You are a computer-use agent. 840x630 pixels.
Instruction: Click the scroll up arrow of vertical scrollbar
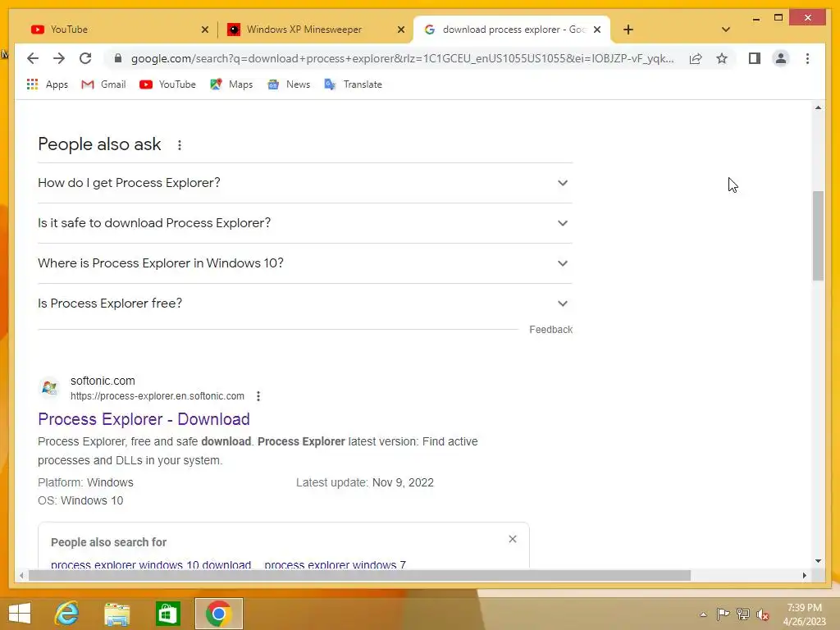tap(818, 107)
